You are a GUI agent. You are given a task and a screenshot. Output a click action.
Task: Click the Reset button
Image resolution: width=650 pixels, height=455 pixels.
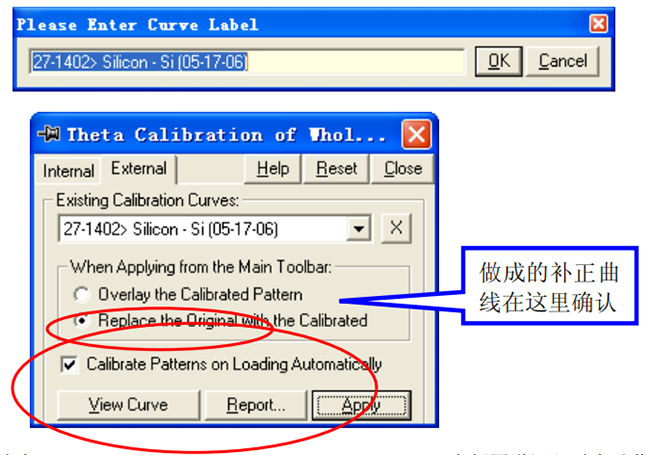click(x=336, y=169)
